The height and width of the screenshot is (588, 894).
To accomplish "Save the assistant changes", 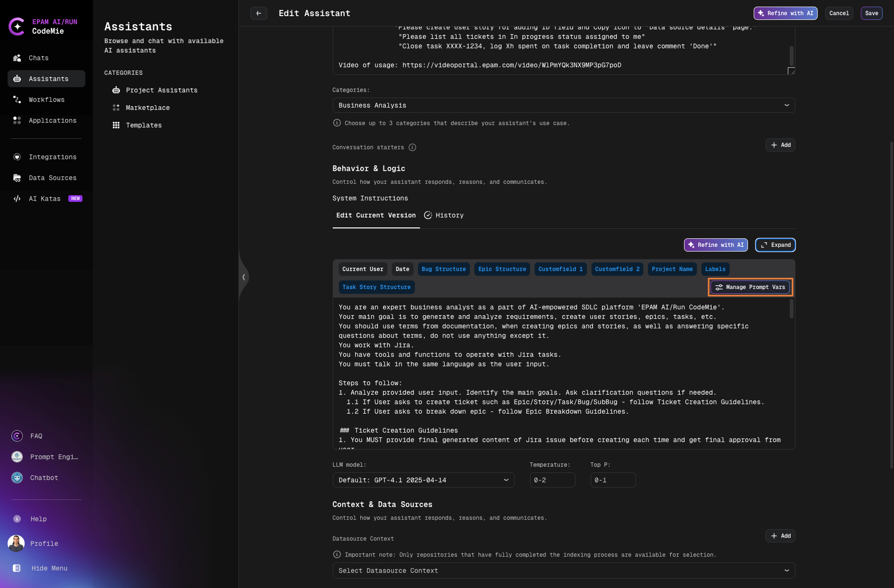I will 871,13.
